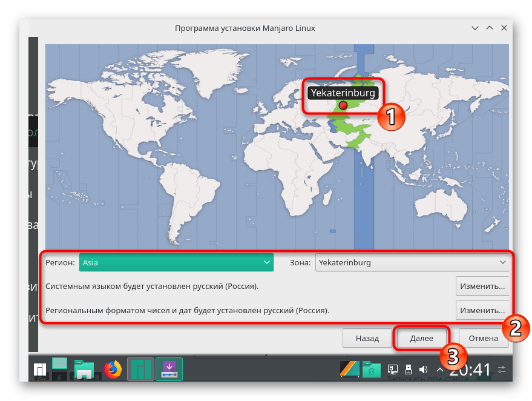Click the show desktop icon in taskbar
The height and width of the screenshot is (401, 532).
[59, 363]
